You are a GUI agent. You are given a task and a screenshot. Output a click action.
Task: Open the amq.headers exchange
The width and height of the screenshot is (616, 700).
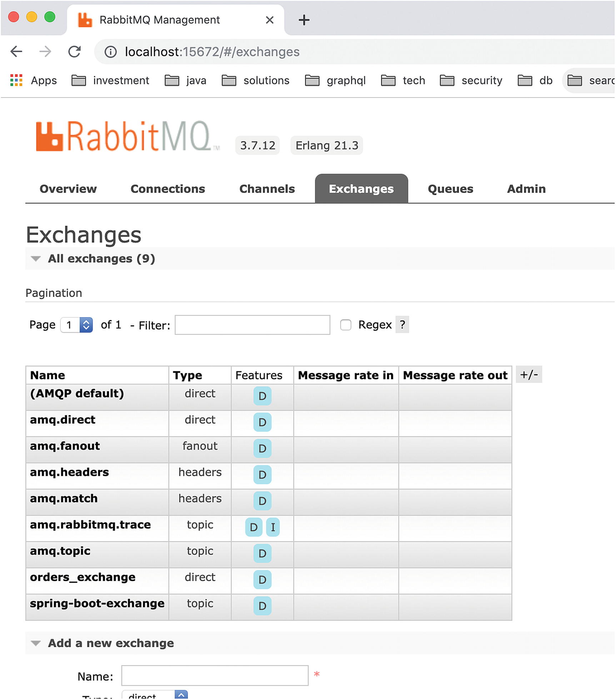[69, 472]
